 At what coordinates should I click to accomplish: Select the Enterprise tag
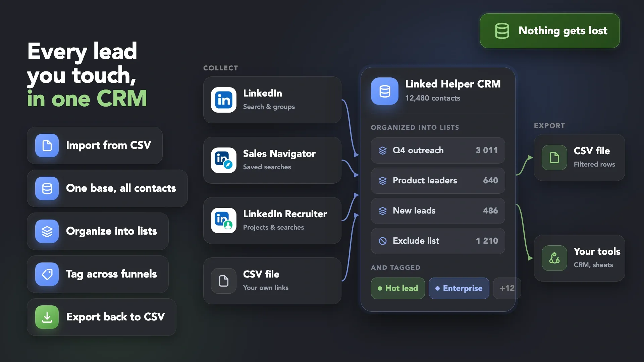(x=459, y=288)
